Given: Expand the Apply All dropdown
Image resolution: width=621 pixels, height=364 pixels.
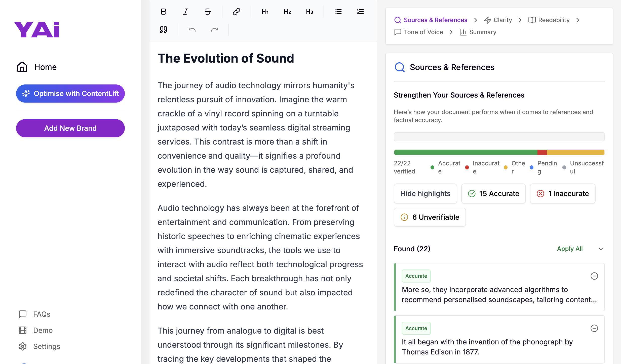Looking at the screenshot, I should 601,249.
